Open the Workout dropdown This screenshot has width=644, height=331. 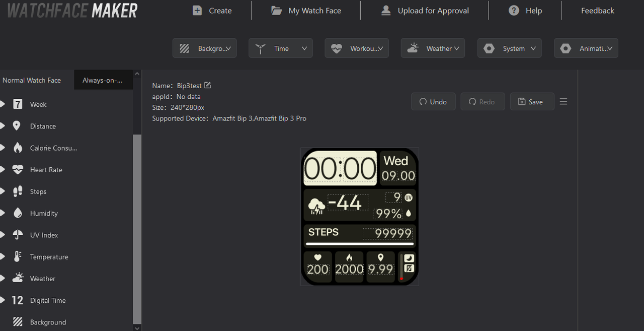click(x=357, y=48)
